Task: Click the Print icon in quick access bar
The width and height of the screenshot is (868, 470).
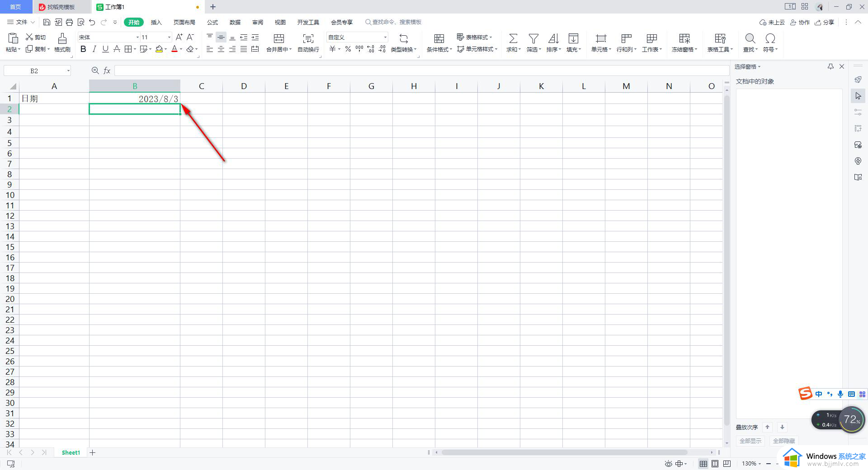Action: [x=69, y=22]
